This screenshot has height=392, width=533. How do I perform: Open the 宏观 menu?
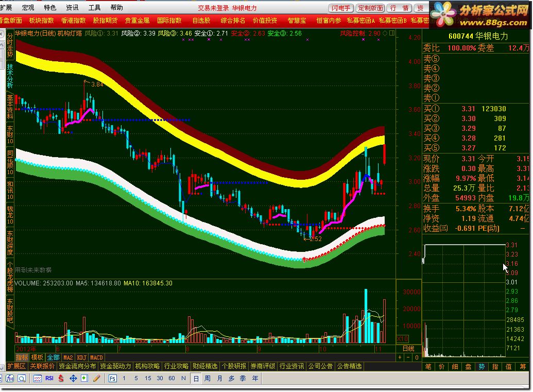coord(28,7)
